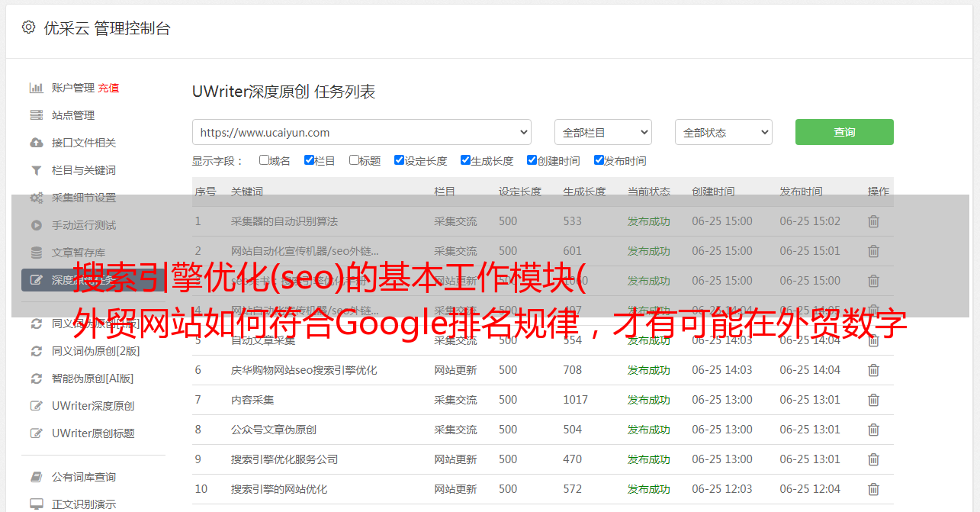Viewport: 980px width, 512px height.
Task: Uncheck the 生成长度 checkbox
Action: click(x=465, y=160)
